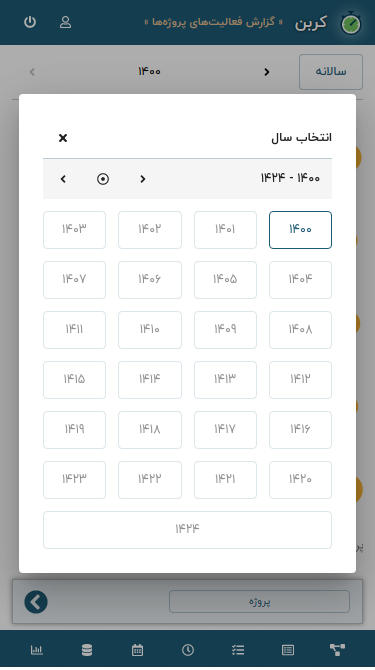
Task: Select year ۱۴۰۵
Action: pyautogui.click(x=225, y=280)
